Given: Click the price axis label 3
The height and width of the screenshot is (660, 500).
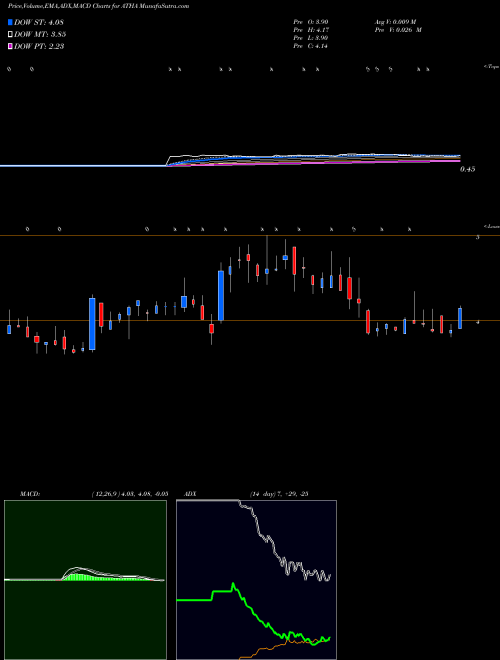Looking at the screenshot, I should coord(477,237).
